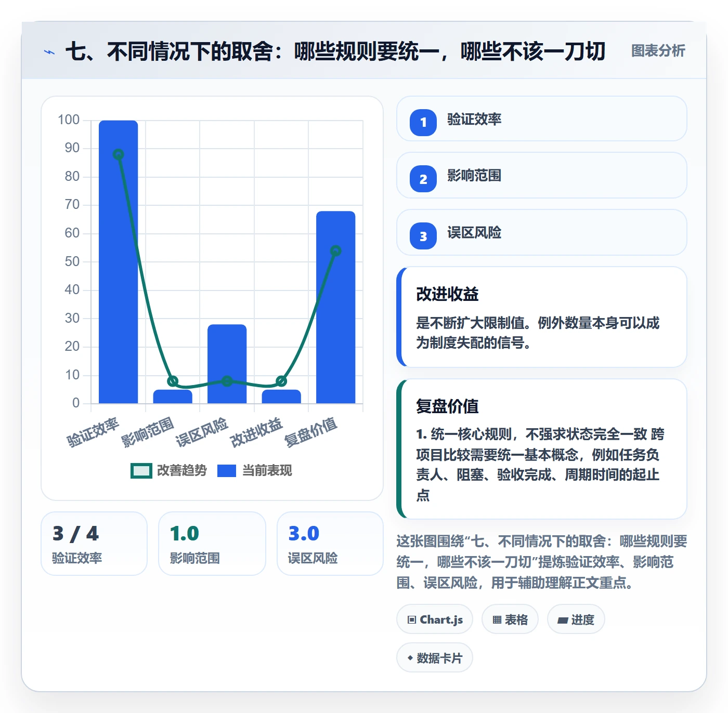Open the 改进收益 card
This screenshot has height=713, width=728.
(x=542, y=317)
